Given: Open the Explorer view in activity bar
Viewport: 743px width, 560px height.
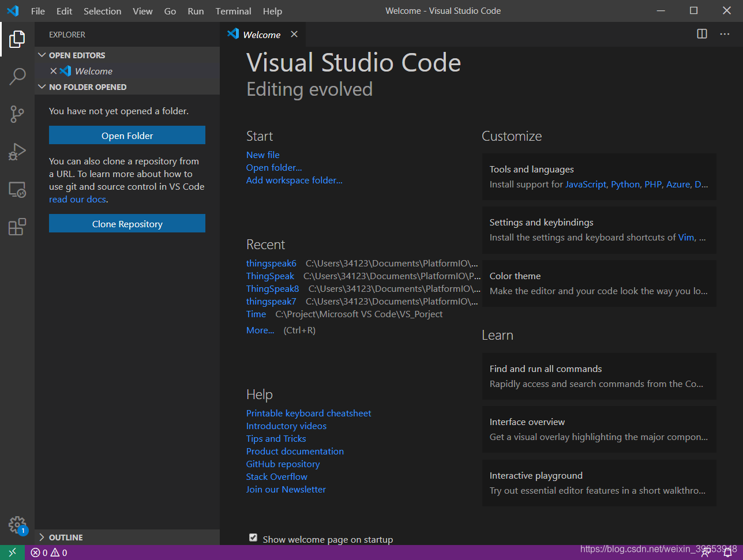Looking at the screenshot, I should (17, 39).
